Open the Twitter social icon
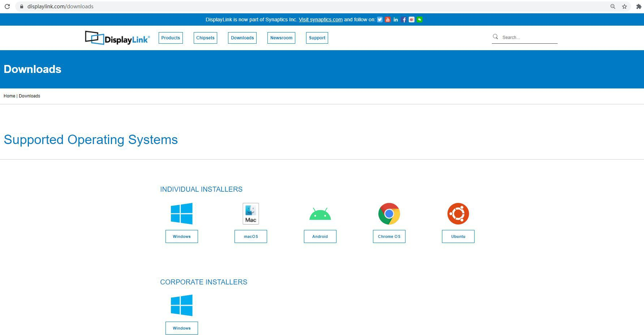Image resolution: width=644 pixels, height=335 pixels. [380, 19]
